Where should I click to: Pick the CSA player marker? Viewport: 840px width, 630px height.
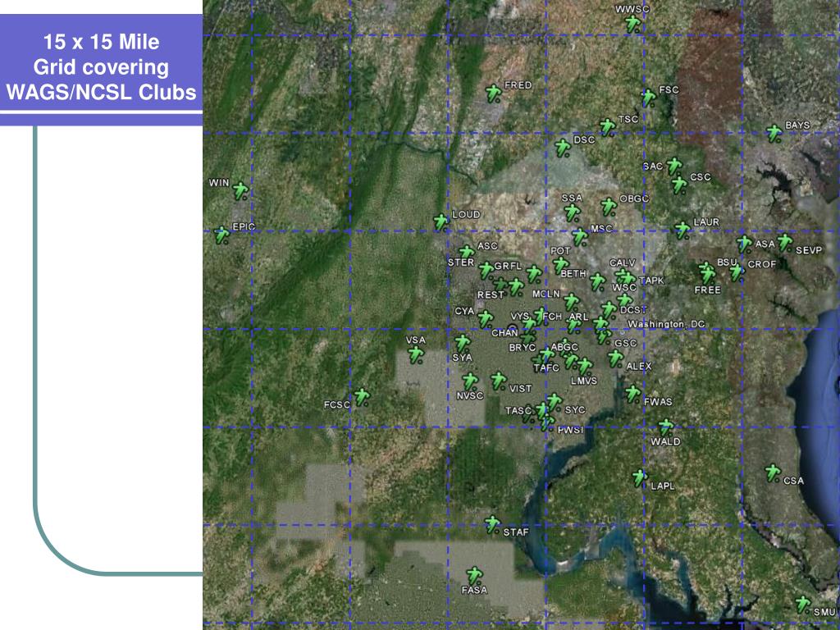click(x=773, y=473)
